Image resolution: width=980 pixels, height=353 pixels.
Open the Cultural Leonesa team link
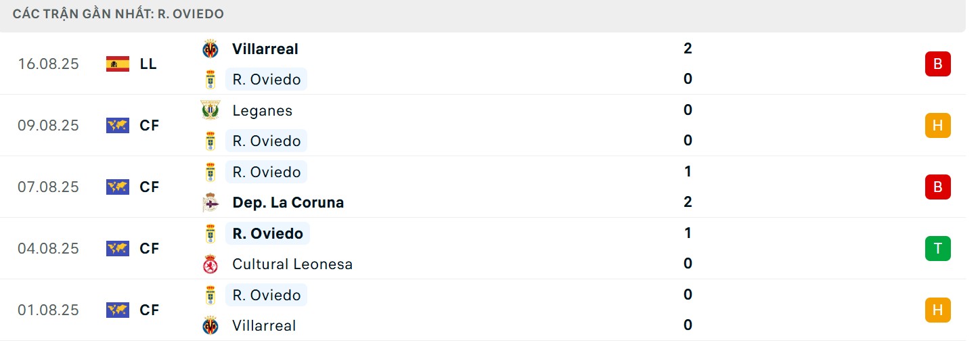(292, 264)
